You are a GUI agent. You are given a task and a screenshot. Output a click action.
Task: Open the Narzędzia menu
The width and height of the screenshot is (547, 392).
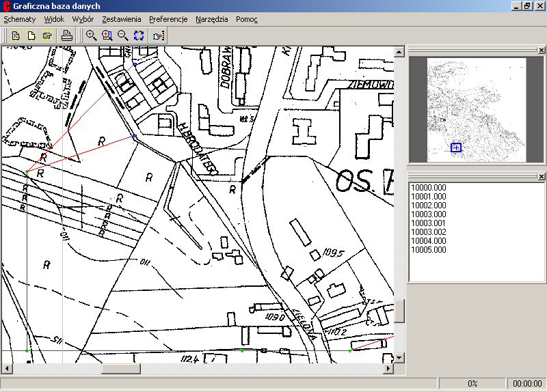coord(212,19)
